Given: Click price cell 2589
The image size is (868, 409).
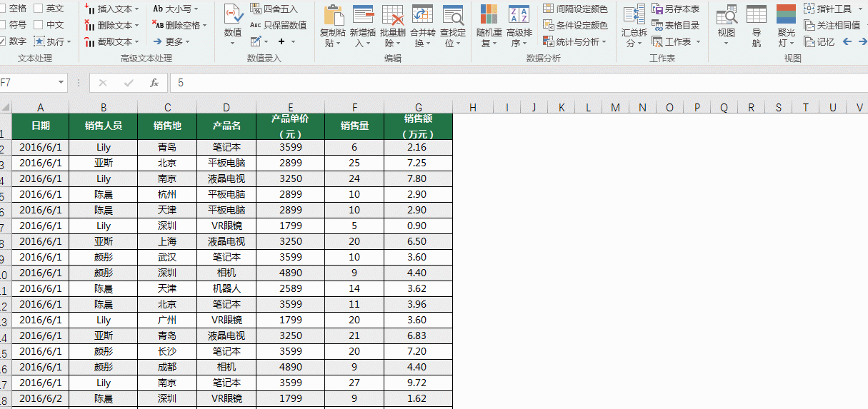Looking at the screenshot, I should [x=290, y=288].
